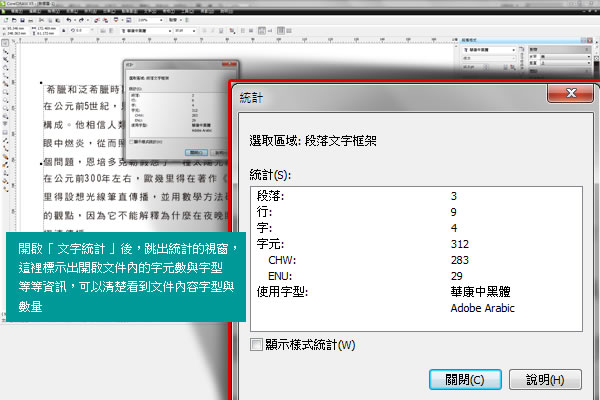Click the Cut scissors icon
The height and width of the screenshot is (400, 600).
pos(41,20)
